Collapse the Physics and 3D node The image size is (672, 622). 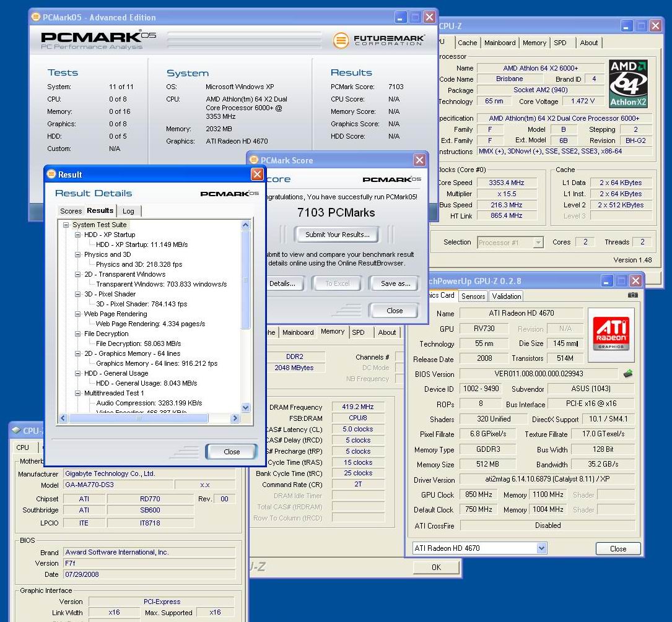(x=77, y=254)
